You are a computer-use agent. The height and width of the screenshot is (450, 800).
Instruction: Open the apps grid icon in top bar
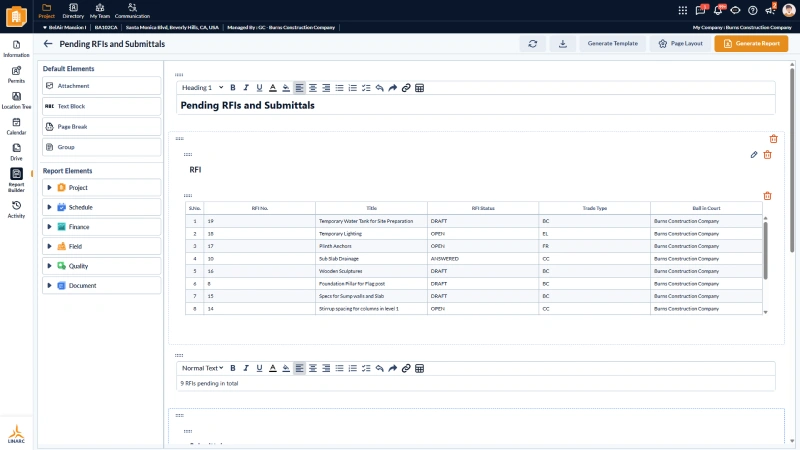(683, 10)
